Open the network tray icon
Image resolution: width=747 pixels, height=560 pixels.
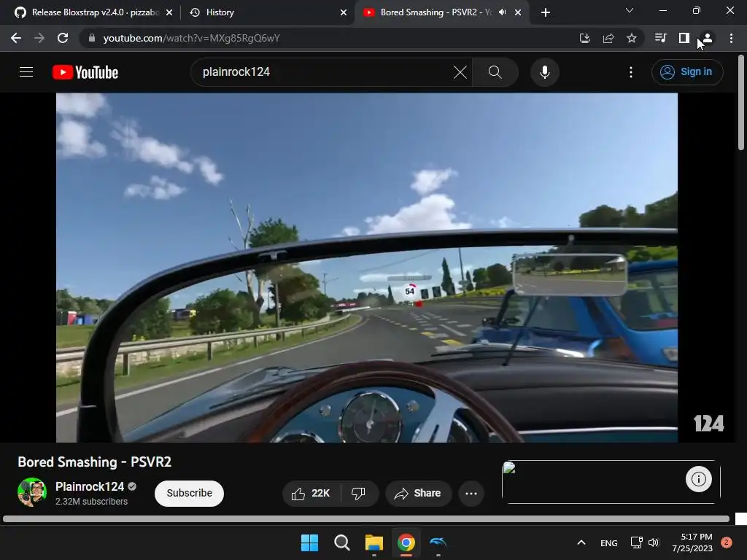pyautogui.click(x=636, y=542)
